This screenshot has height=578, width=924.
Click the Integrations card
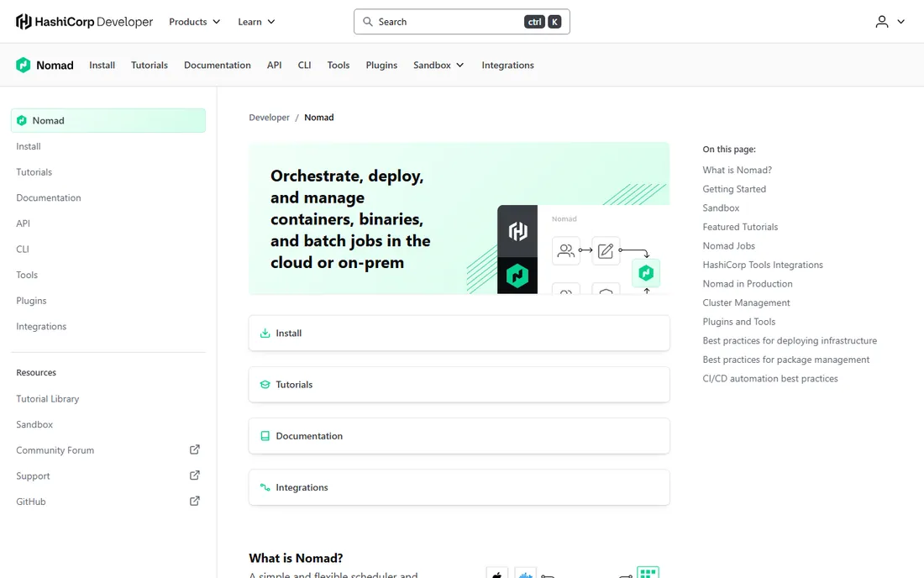459,487
